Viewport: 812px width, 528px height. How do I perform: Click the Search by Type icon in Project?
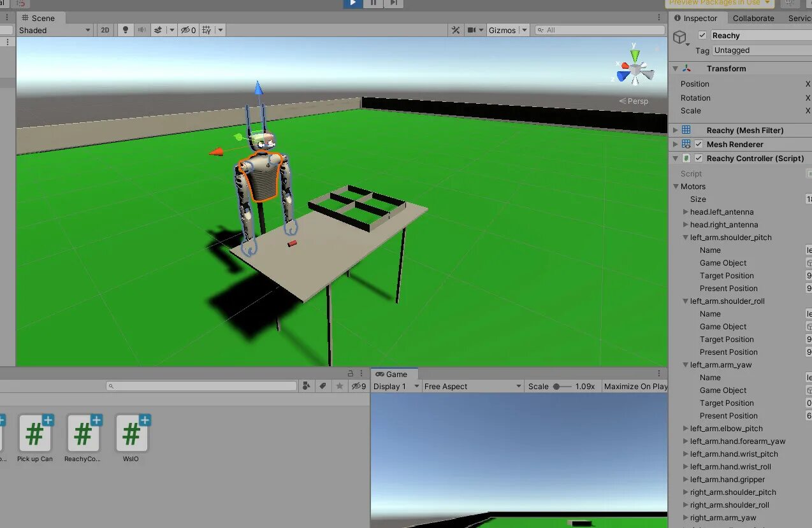coord(307,386)
